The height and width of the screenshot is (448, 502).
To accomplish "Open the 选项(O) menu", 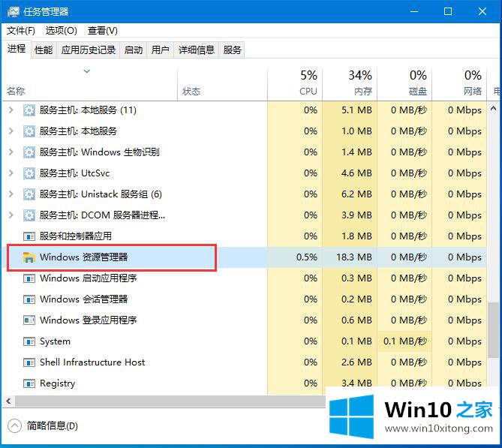I will [61, 31].
